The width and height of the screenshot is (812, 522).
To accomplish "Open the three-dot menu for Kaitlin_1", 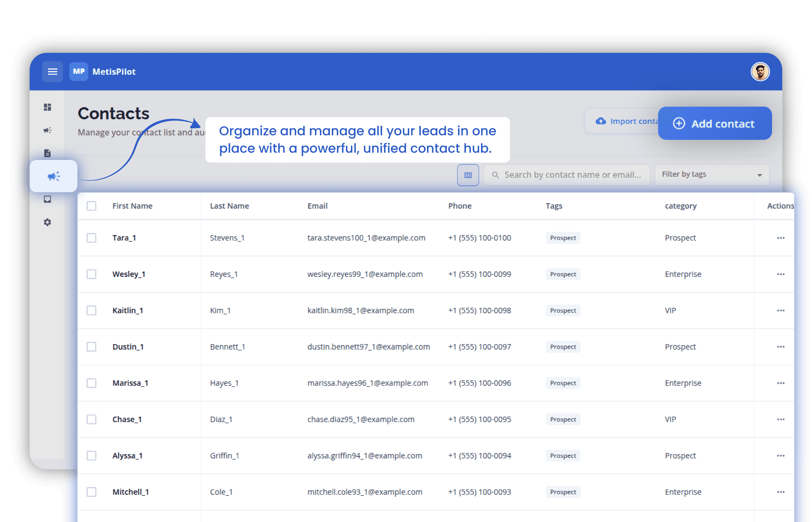I will point(781,310).
